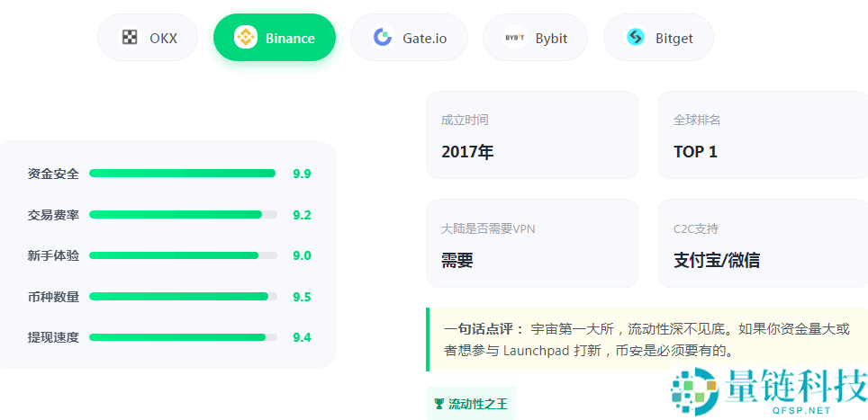
Task: Click the 流动性之王 tag badge
Action: [471, 404]
